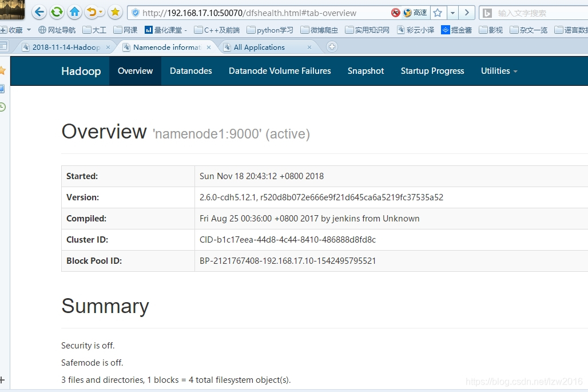Close the Namenode information tab
This screenshot has width=588, height=392.
click(209, 47)
